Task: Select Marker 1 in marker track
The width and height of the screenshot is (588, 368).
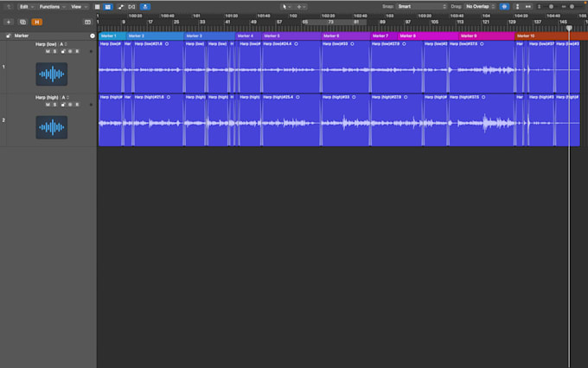Action: (x=112, y=36)
